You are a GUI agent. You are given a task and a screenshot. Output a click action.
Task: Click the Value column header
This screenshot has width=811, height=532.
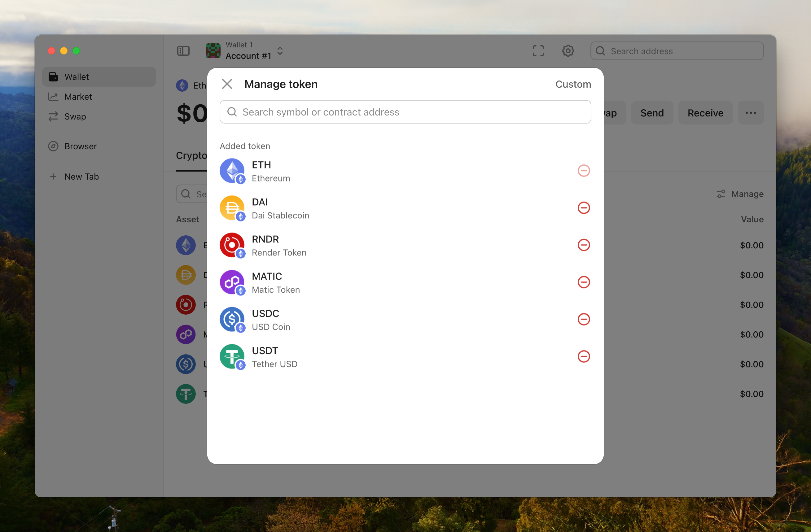[752, 219]
